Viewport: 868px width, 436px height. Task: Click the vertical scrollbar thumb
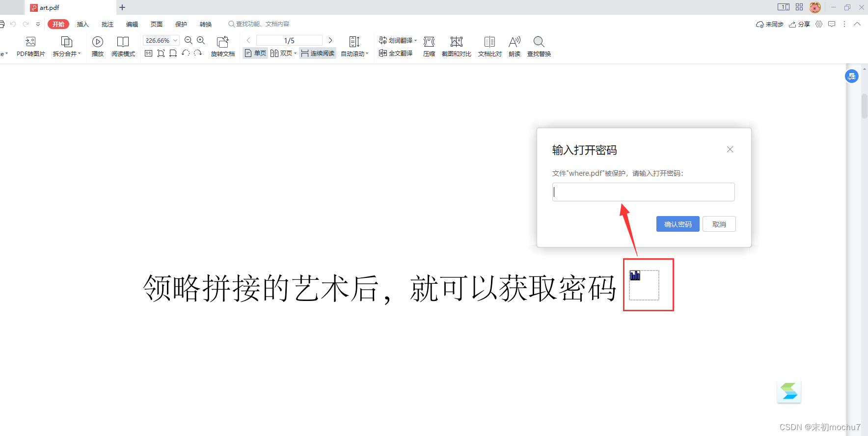tap(864, 106)
